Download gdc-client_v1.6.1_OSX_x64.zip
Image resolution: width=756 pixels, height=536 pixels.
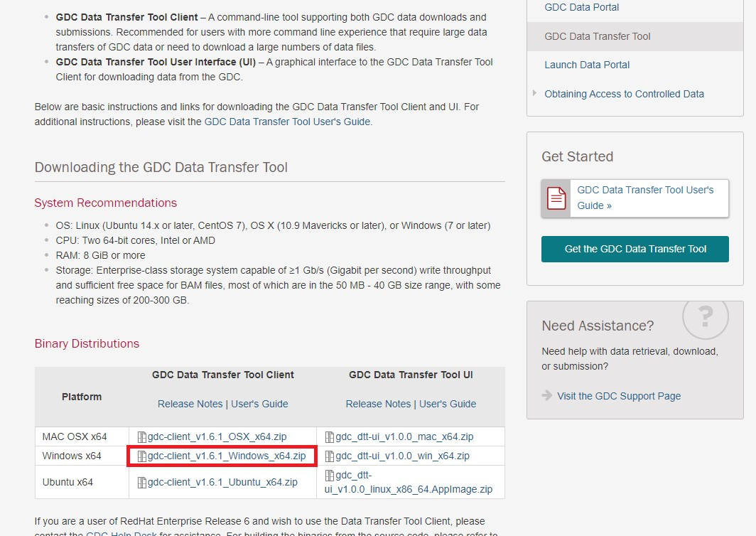point(217,436)
